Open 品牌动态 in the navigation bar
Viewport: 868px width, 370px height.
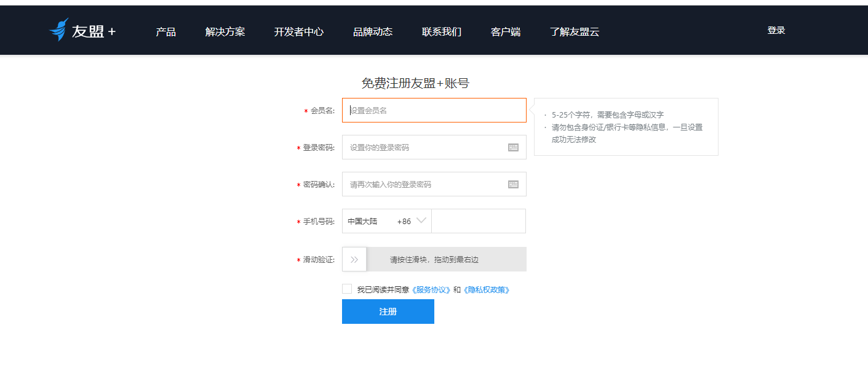[373, 32]
